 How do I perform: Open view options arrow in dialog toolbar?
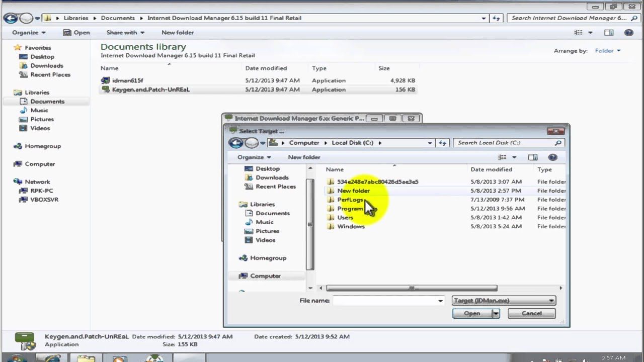[x=514, y=157]
